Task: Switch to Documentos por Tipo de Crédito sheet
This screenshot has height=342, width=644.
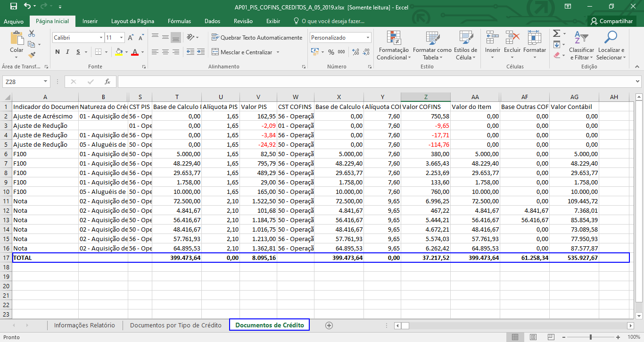Action: point(175,325)
